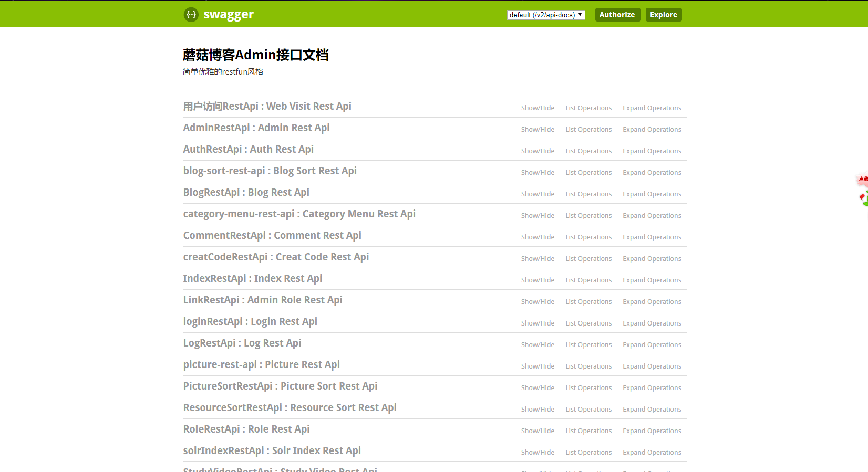Viewport: 868px width, 472px height.
Task: Open the solrIndexRestApi section heading
Action: pos(272,451)
